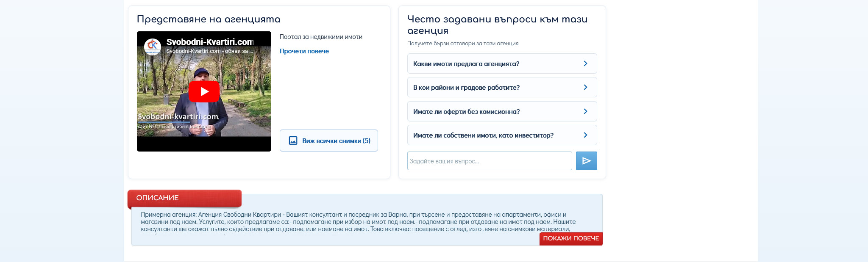Click the picture icon in gallery button
The height and width of the screenshot is (262, 868).
[293, 141]
